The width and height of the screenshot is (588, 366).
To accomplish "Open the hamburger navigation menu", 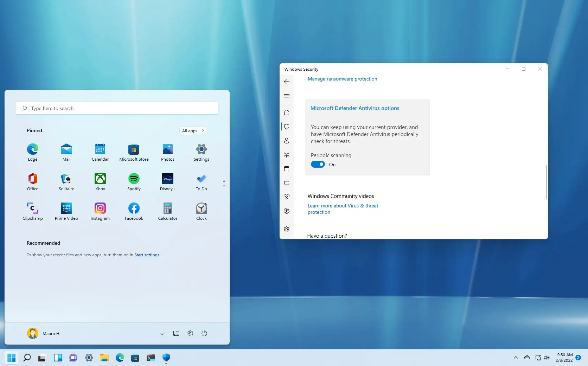I will pyautogui.click(x=287, y=96).
